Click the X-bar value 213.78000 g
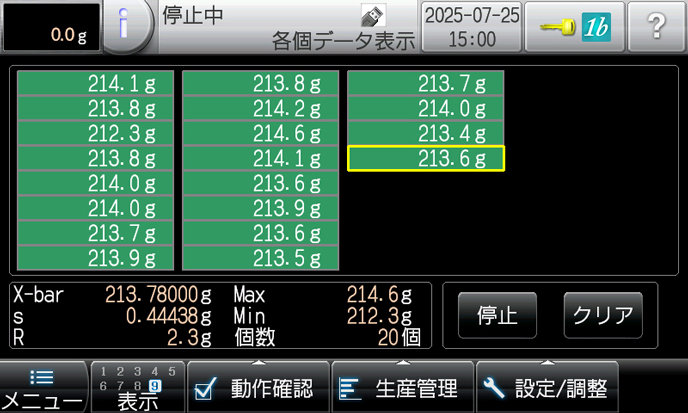688x413 pixels. [158, 294]
